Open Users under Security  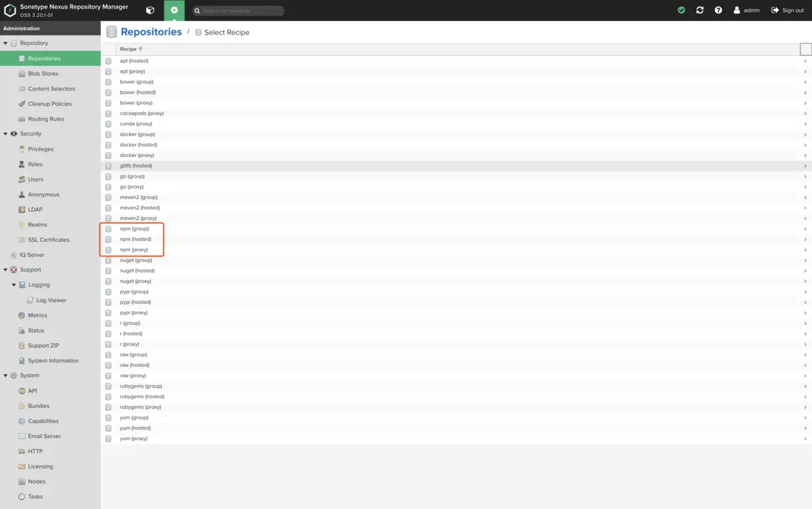50,179
